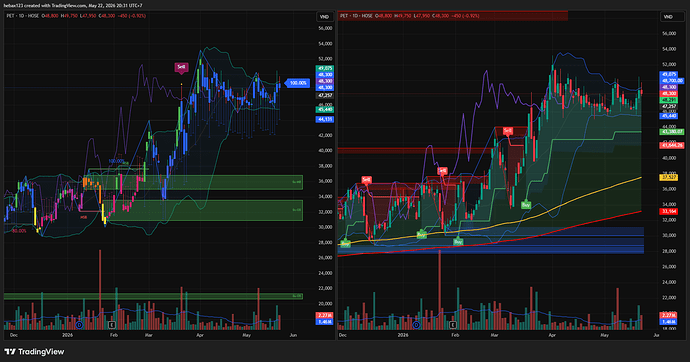Screen dimensions: 690x362
Task: Click the 40,000 tick on left price axis
Action: 325,150
